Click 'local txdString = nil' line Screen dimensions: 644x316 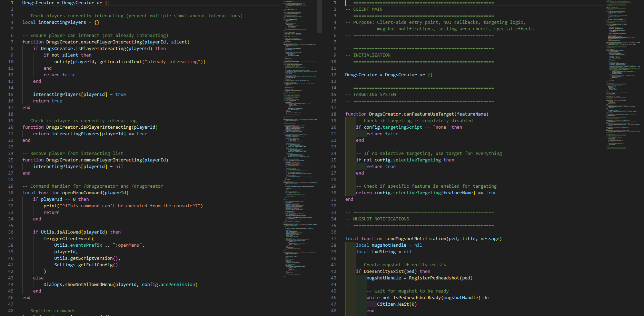point(384,252)
